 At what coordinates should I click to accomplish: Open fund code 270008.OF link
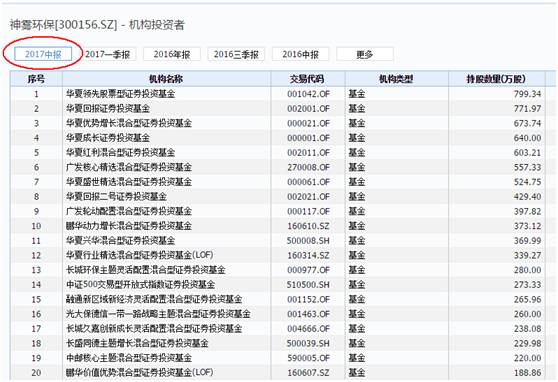coord(308,167)
